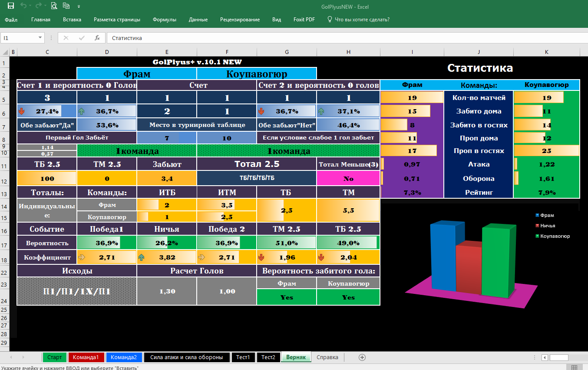The height and width of the screenshot is (370, 588).
Task: Switch to Normal view icon in status bar
Action: click(574, 367)
